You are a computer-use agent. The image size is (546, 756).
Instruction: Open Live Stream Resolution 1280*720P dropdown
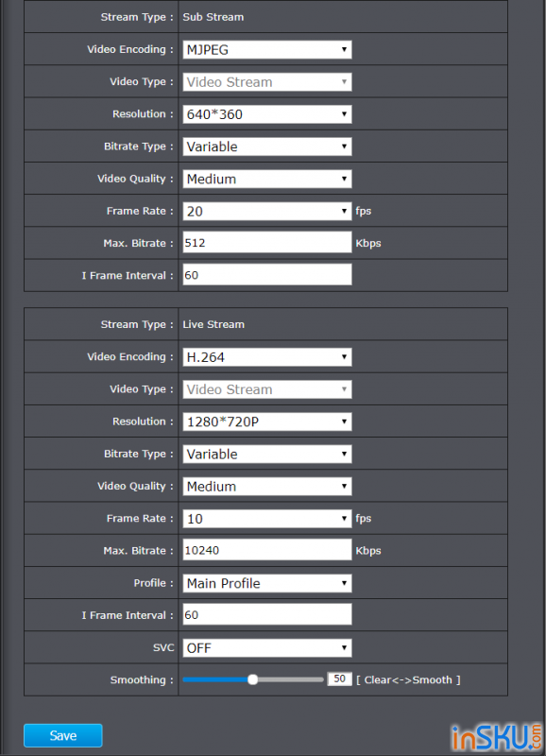[x=267, y=421]
